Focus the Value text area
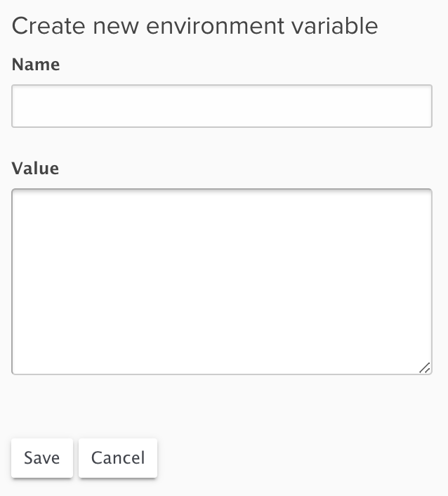The width and height of the screenshot is (448, 496). pos(222,281)
